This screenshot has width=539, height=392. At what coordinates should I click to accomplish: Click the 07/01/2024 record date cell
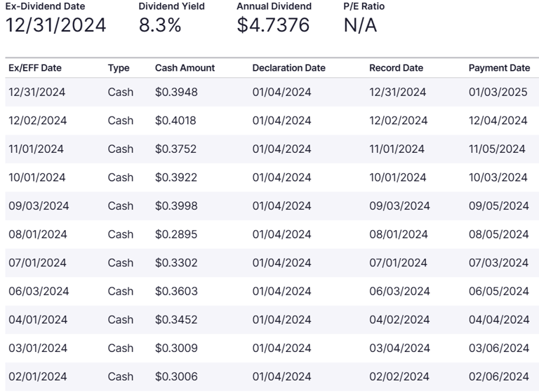(398, 263)
